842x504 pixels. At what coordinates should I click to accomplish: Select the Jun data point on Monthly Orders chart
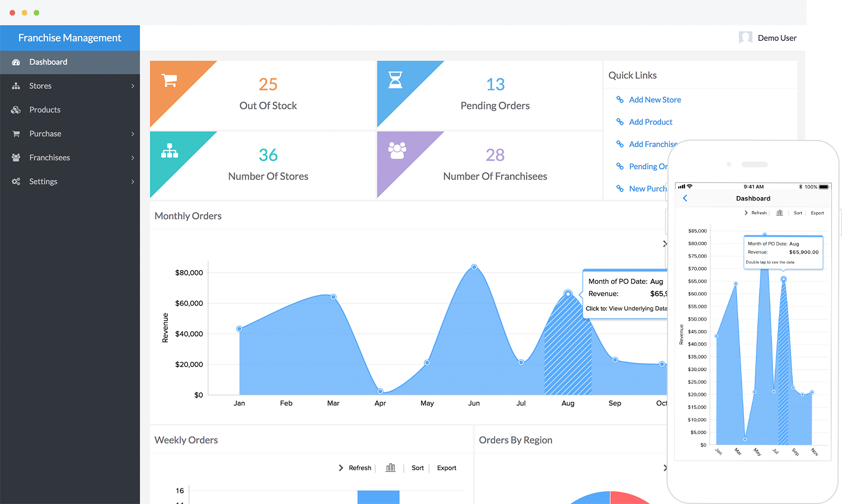pyautogui.click(x=474, y=267)
